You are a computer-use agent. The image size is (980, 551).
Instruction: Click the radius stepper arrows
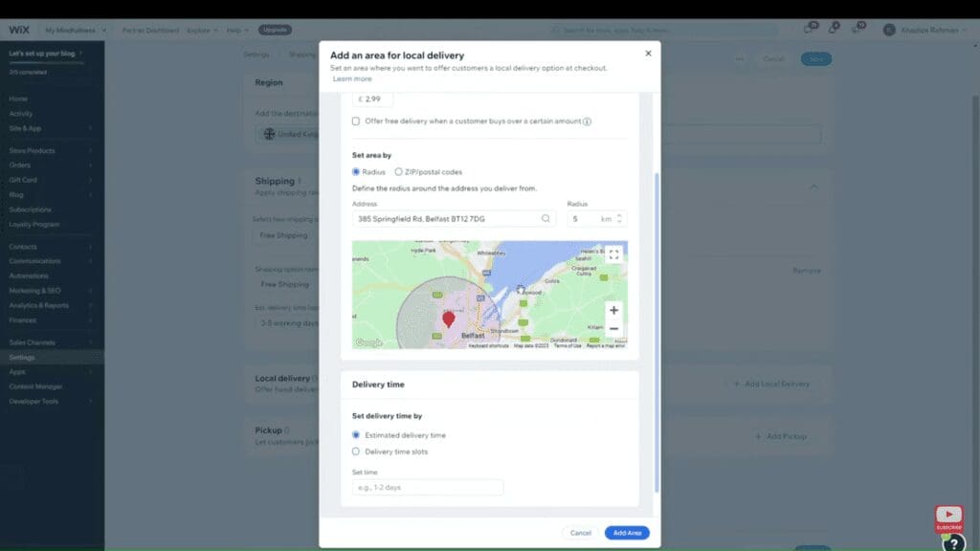[619, 219]
